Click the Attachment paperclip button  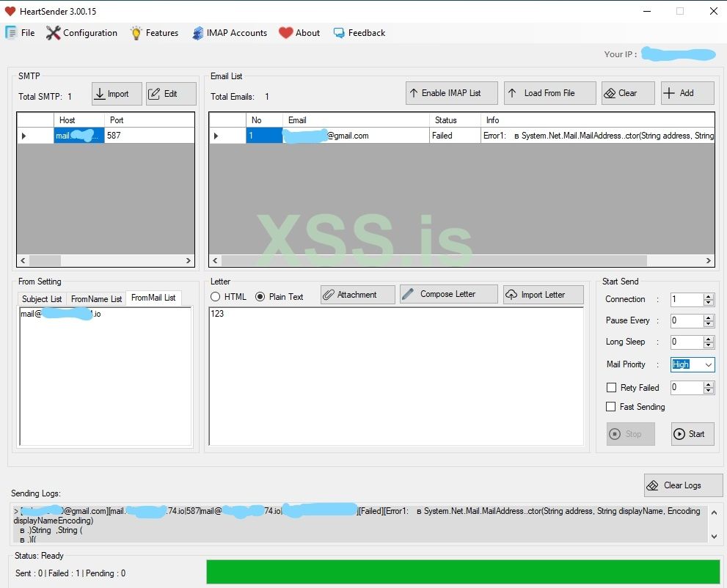pos(357,295)
